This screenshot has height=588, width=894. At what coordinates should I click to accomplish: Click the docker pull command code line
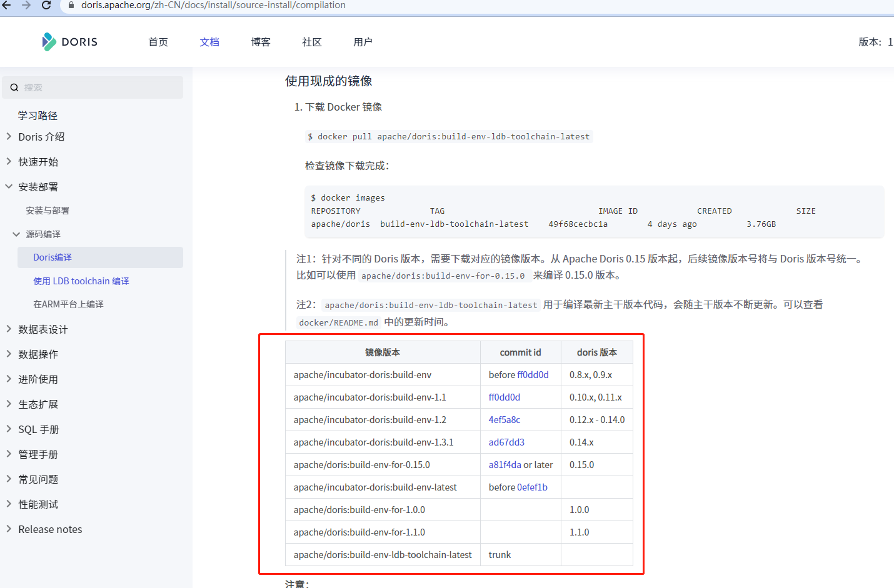(448, 136)
